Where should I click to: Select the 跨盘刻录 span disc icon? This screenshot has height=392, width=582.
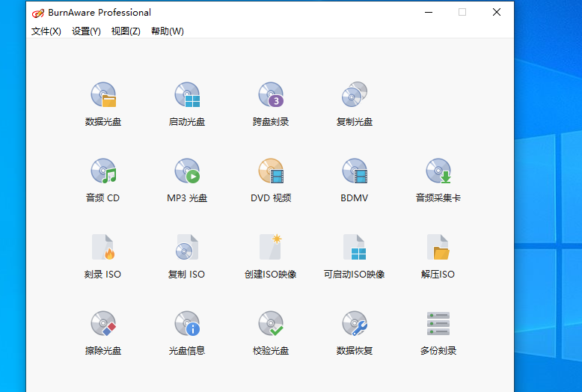271,95
